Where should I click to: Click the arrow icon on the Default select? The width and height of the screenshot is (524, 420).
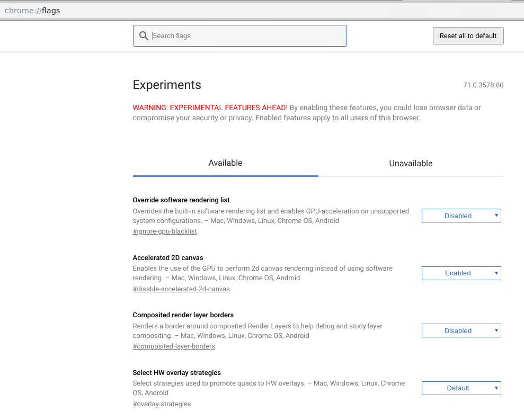(x=496, y=388)
